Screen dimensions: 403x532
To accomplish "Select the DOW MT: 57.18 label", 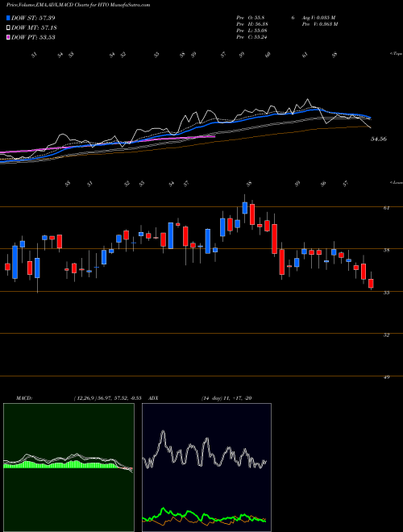I will coord(34,28).
